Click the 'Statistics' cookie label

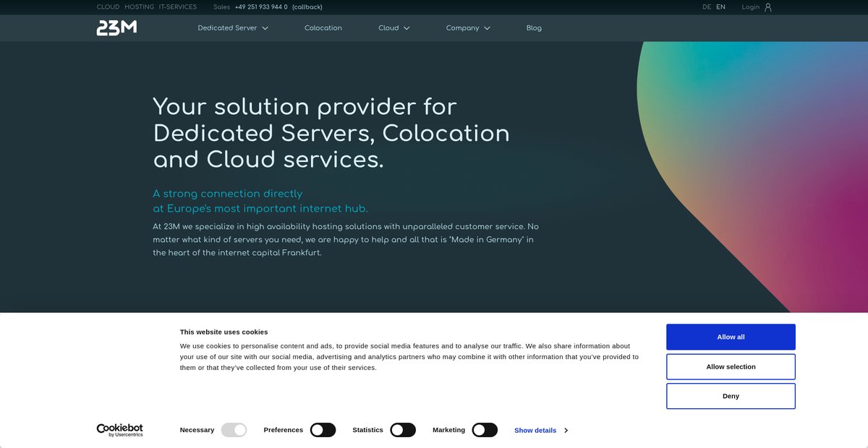point(367,430)
